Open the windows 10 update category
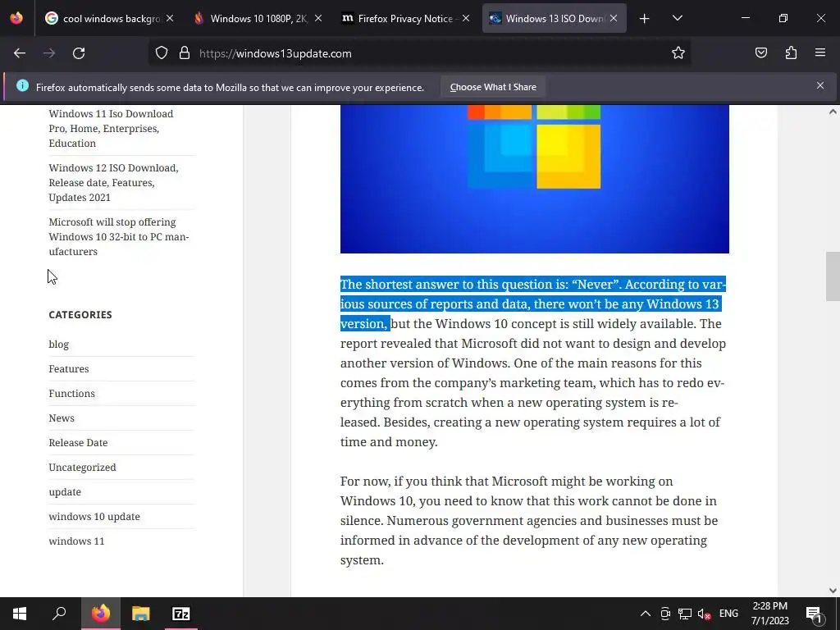This screenshot has height=630, width=840. click(x=94, y=517)
